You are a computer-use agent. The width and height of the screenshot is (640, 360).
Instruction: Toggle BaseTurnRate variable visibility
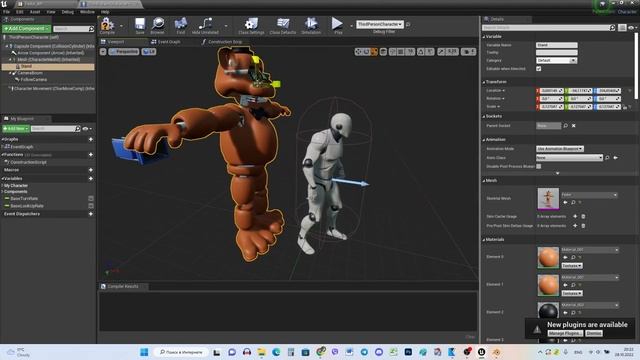[91, 198]
